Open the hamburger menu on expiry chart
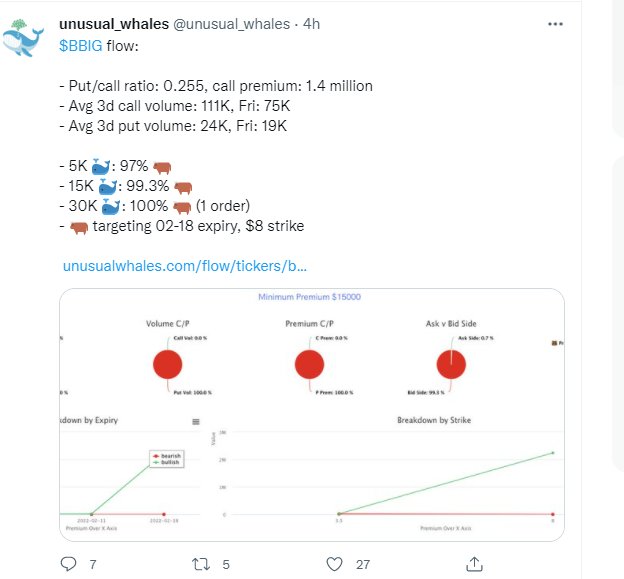The width and height of the screenshot is (624, 579). pyautogui.click(x=196, y=422)
